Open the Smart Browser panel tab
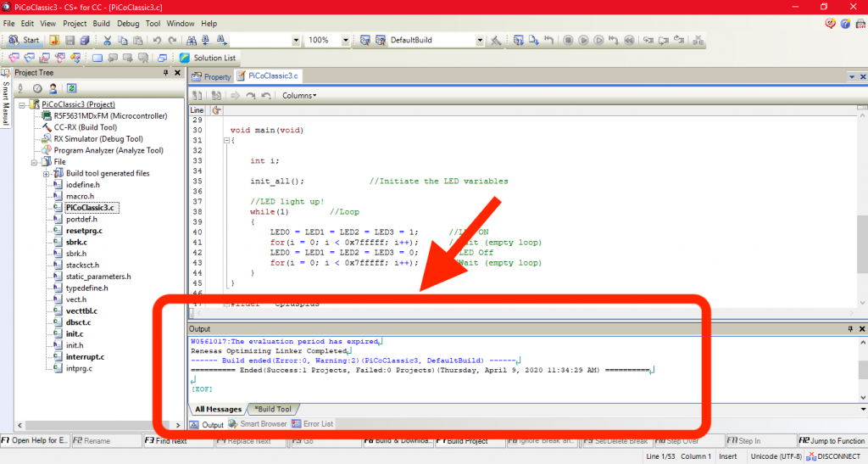Viewport: 868px width, 464px height. [258, 424]
